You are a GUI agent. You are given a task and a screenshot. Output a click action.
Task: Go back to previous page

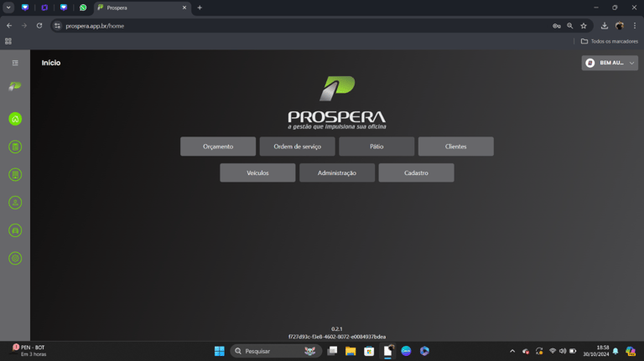[9, 26]
